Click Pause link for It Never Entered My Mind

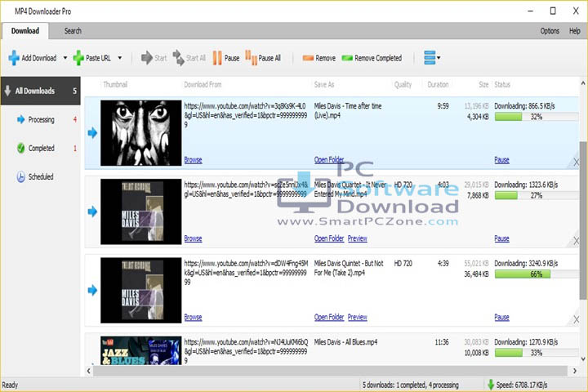(x=501, y=238)
